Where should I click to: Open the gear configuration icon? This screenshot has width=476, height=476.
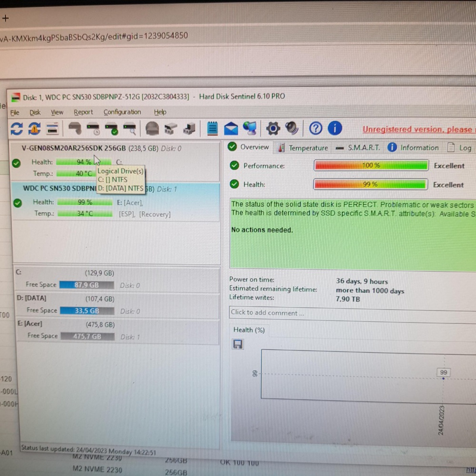point(273,128)
